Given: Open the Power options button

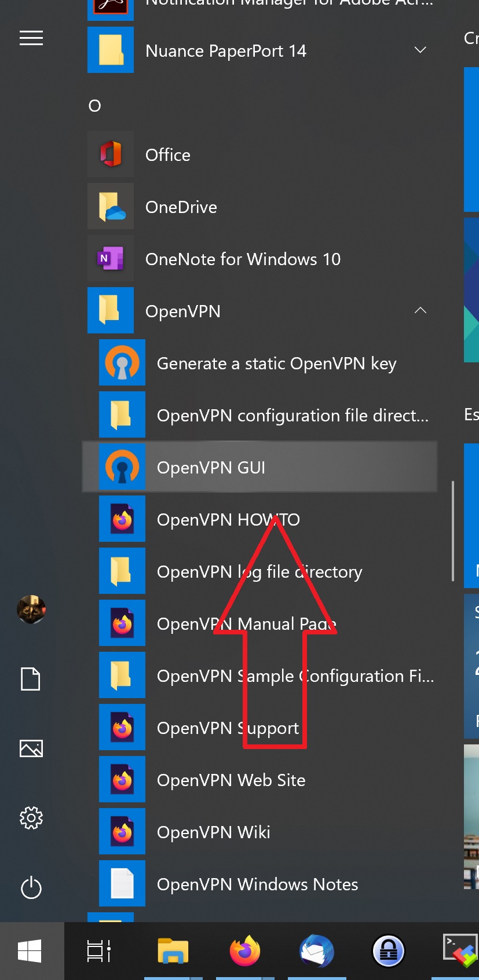Looking at the screenshot, I should point(31,887).
